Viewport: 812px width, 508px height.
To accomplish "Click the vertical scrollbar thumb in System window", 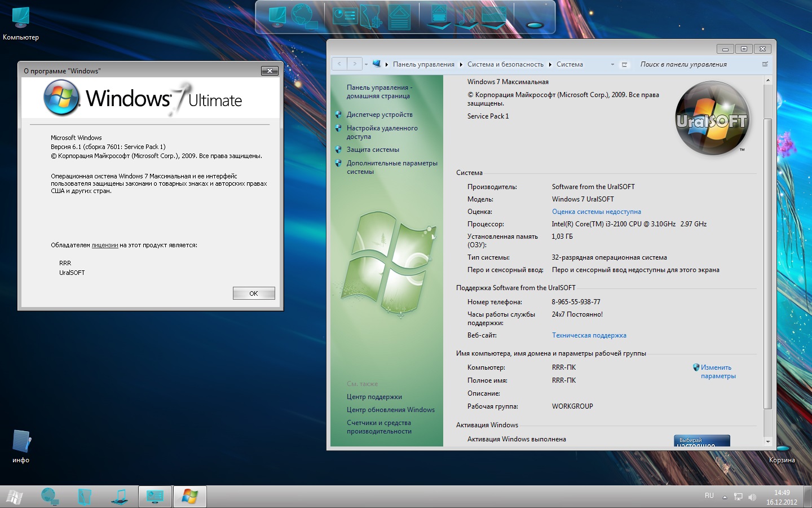I will tap(767, 264).
